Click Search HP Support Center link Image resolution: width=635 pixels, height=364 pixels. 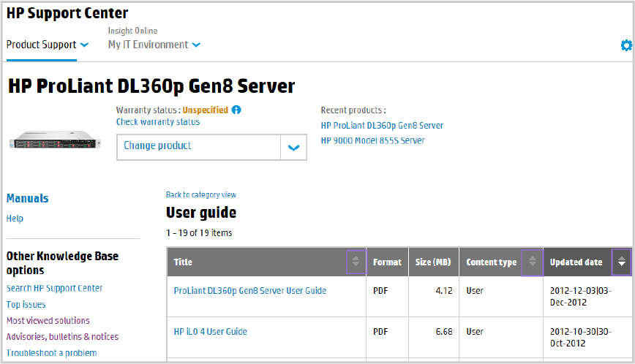point(54,288)
